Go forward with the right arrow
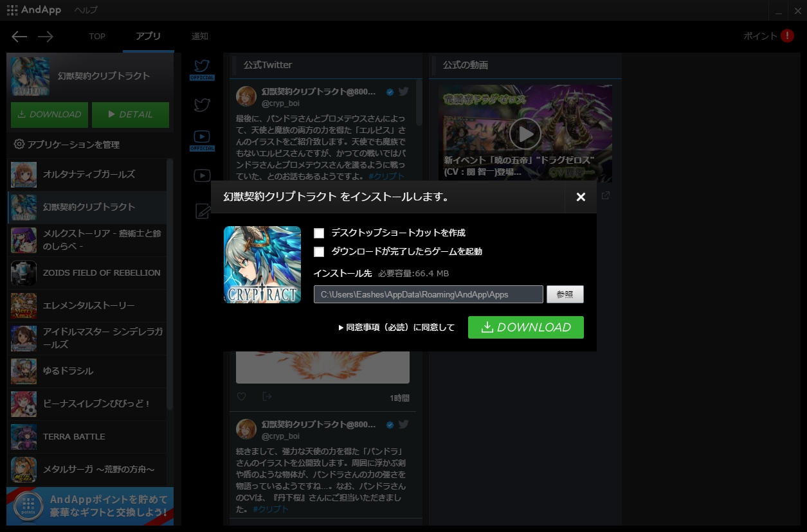 coord(45,37)
